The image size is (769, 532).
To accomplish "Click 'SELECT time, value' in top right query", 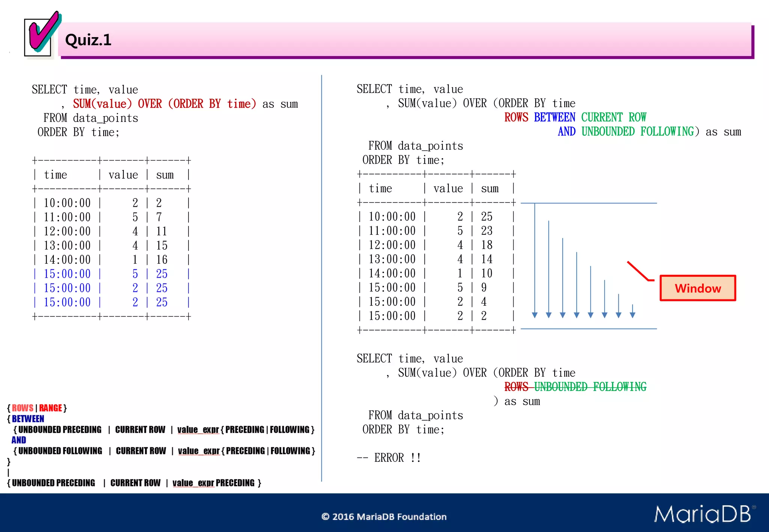I will (410, 89).
